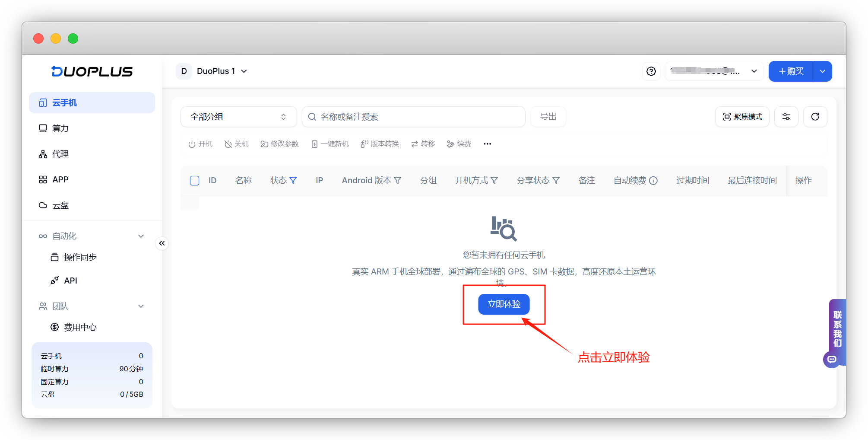Click the help question mark icon
Viewport: 868px width, 440px height.
coord(651,71)
